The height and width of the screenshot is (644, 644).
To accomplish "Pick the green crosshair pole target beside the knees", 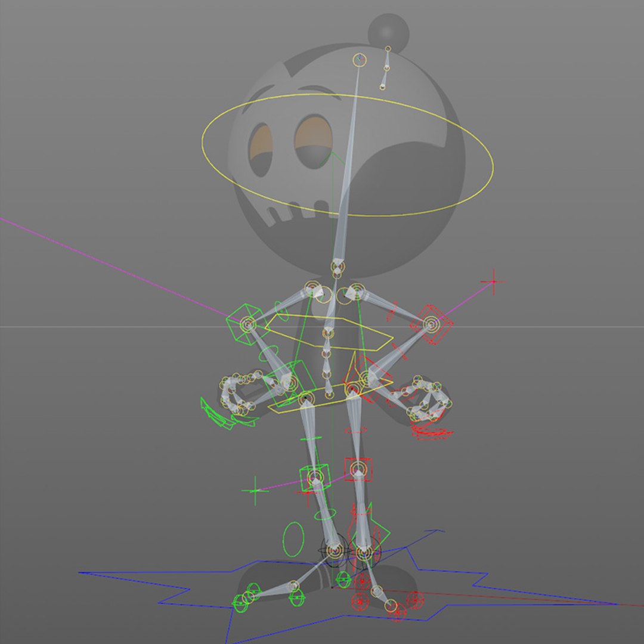I will point(255,490).
